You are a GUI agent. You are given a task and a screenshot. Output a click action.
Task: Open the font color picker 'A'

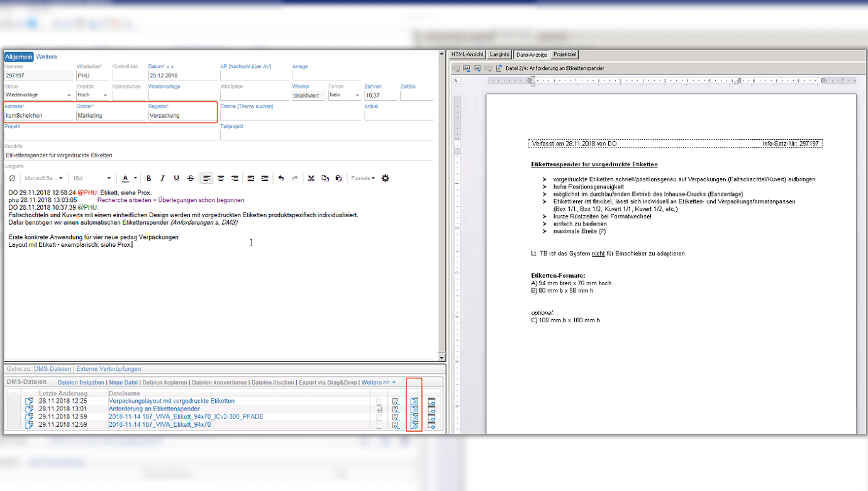(x=125, y=178)
